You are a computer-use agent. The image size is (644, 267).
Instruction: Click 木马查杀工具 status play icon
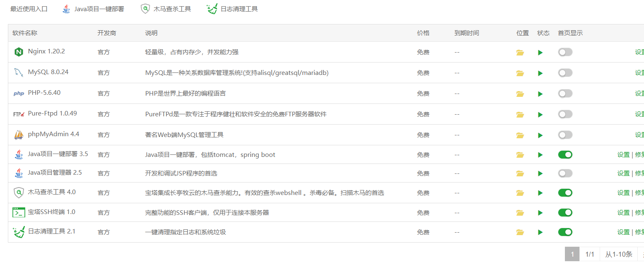(540, 193)
